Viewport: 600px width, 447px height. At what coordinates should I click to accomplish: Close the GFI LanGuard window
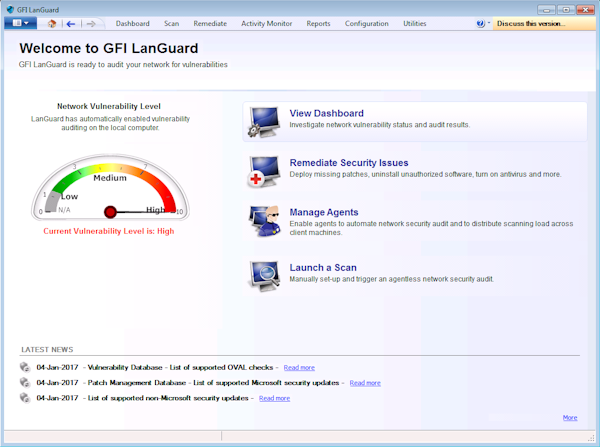point(585,10)
